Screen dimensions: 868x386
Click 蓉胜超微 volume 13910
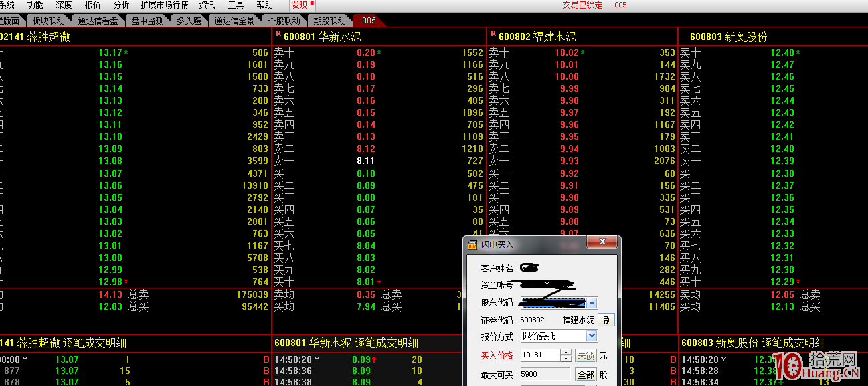point(254,185)
